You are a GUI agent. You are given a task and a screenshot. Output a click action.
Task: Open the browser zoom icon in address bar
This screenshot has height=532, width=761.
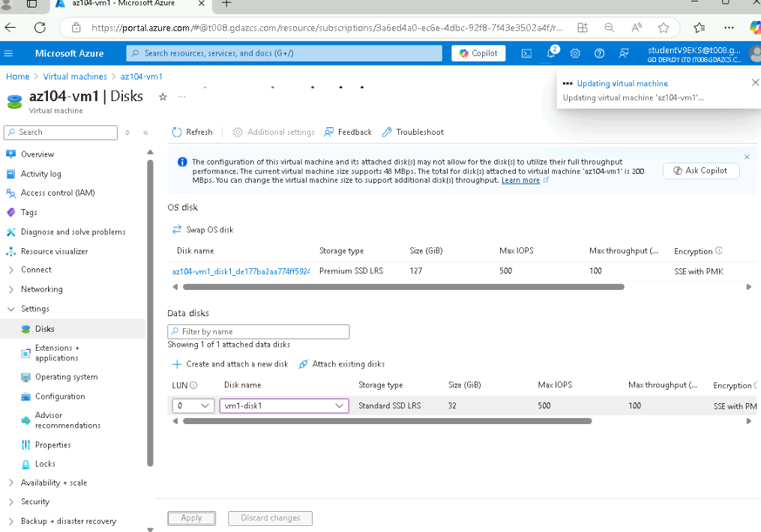tap(610, 28)
